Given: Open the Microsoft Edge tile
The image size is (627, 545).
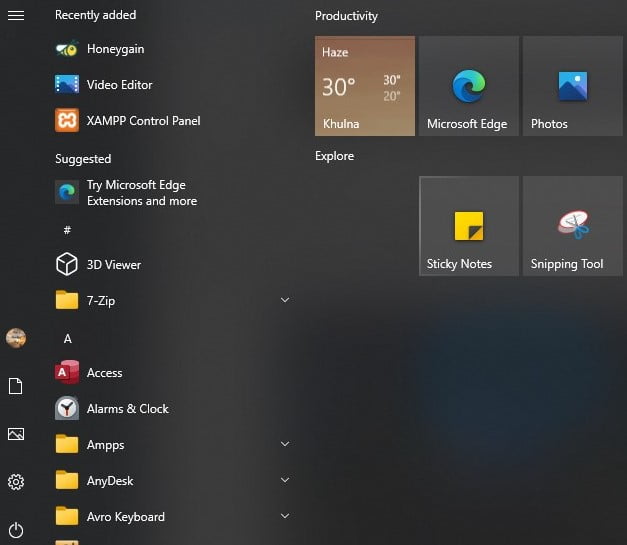Looking at the screenshot, I should click(x=469, y=86).
